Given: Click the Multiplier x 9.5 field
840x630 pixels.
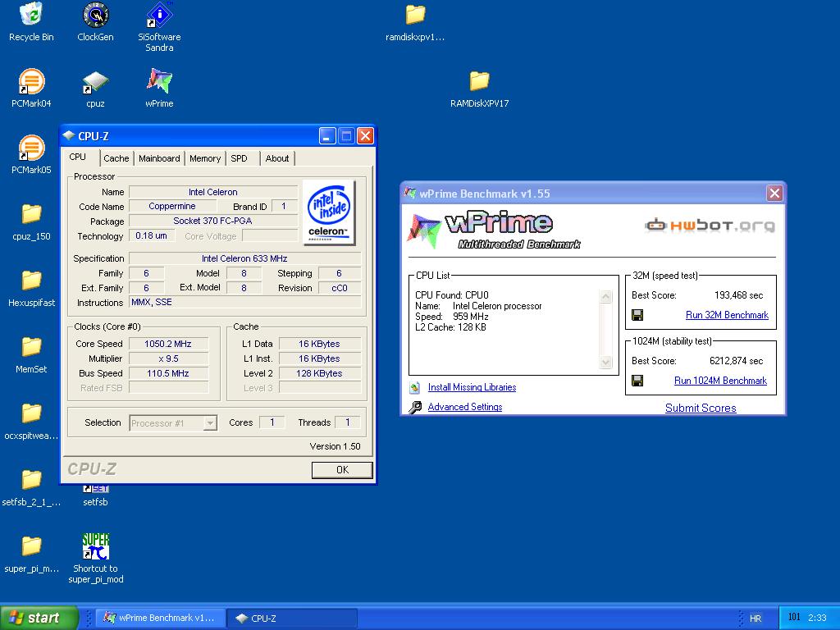Looking at the screenshot, I should 168,359.
